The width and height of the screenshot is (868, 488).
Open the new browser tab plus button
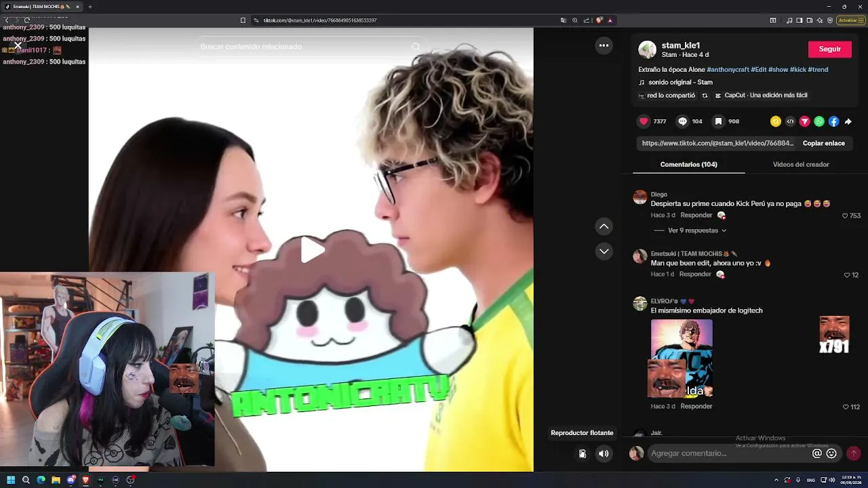(90, 7)
